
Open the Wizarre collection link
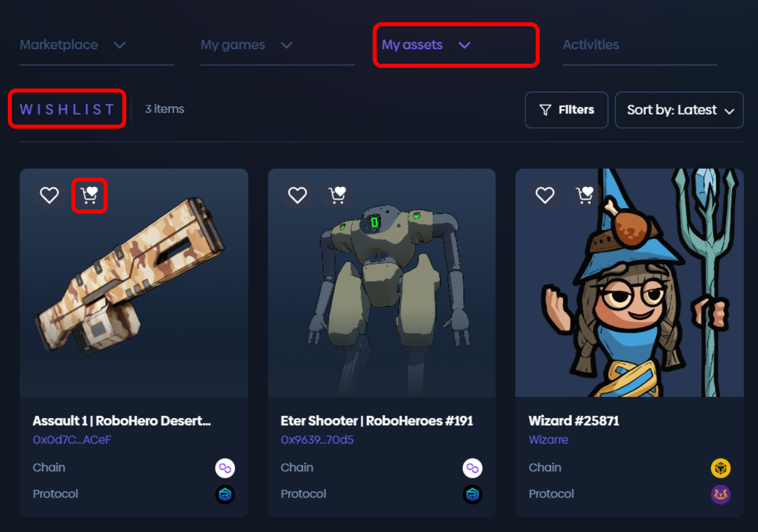point(548,440)
